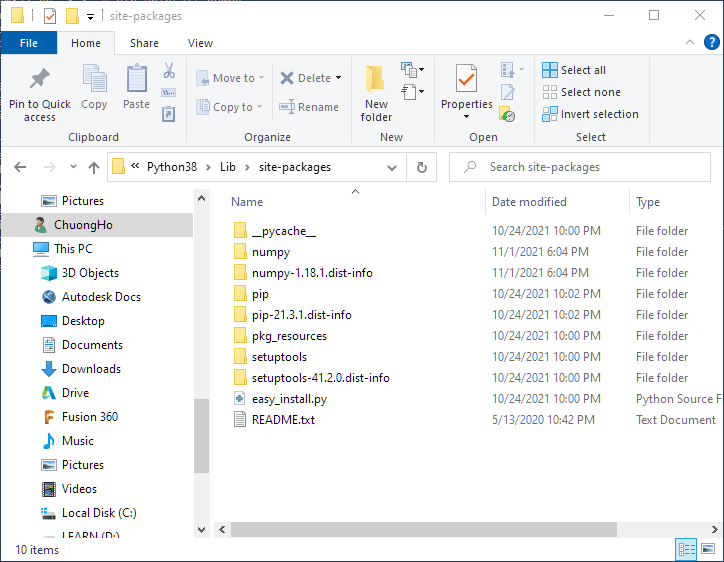Click the Up arrow navigation button
The height and width of the screenshot is (562, 724).
tap(94, 167)
